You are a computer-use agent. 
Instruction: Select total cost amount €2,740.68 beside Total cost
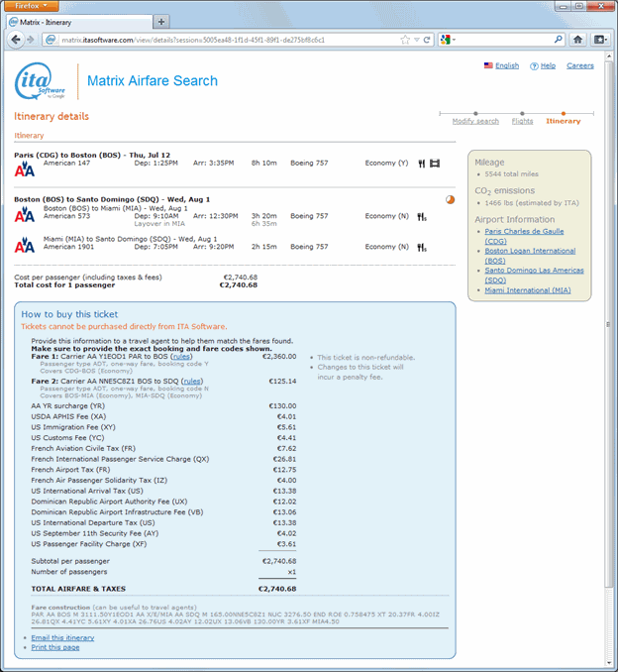coord(238,285)
